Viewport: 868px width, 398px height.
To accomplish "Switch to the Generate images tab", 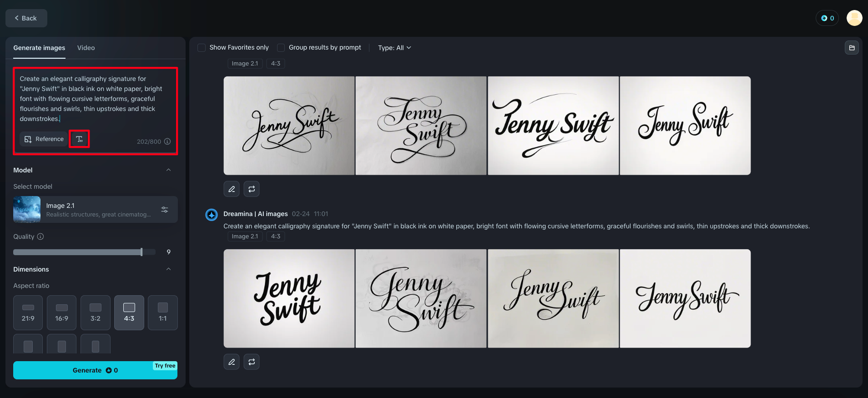I will (x=39, y=48).
